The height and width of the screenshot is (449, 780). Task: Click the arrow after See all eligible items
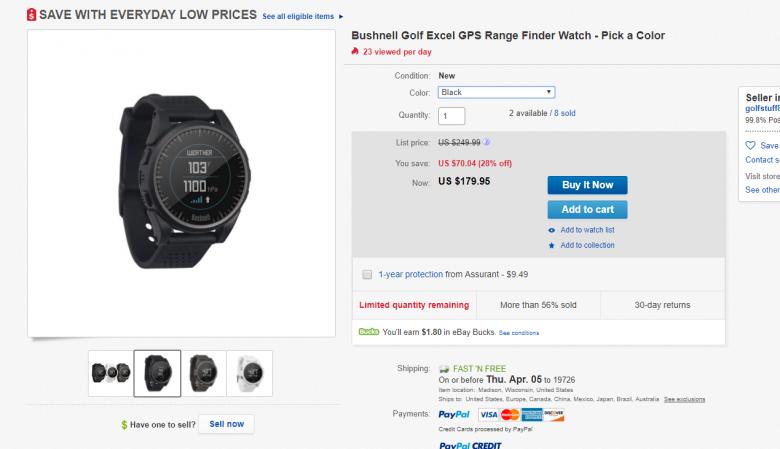[x=341, y=17]
